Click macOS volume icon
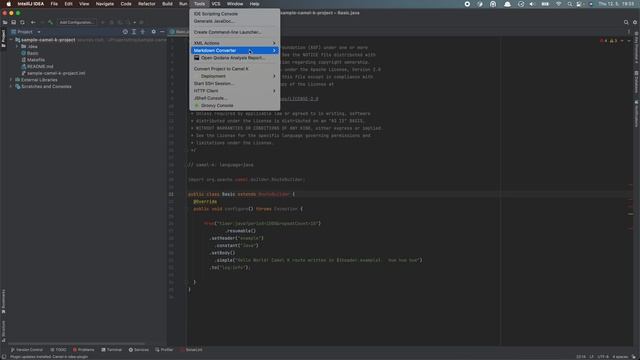Viewport: 640px width, 360px height. coord(532,4)
